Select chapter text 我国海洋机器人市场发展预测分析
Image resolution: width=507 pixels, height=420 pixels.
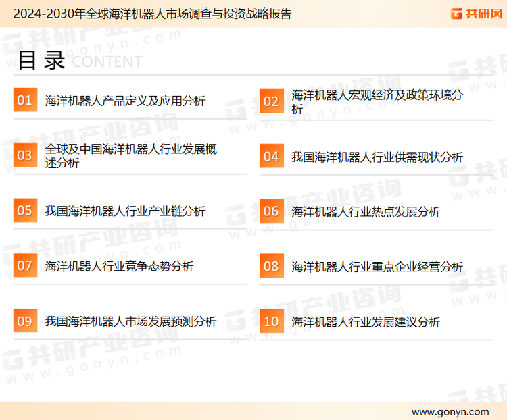(130, 321)
